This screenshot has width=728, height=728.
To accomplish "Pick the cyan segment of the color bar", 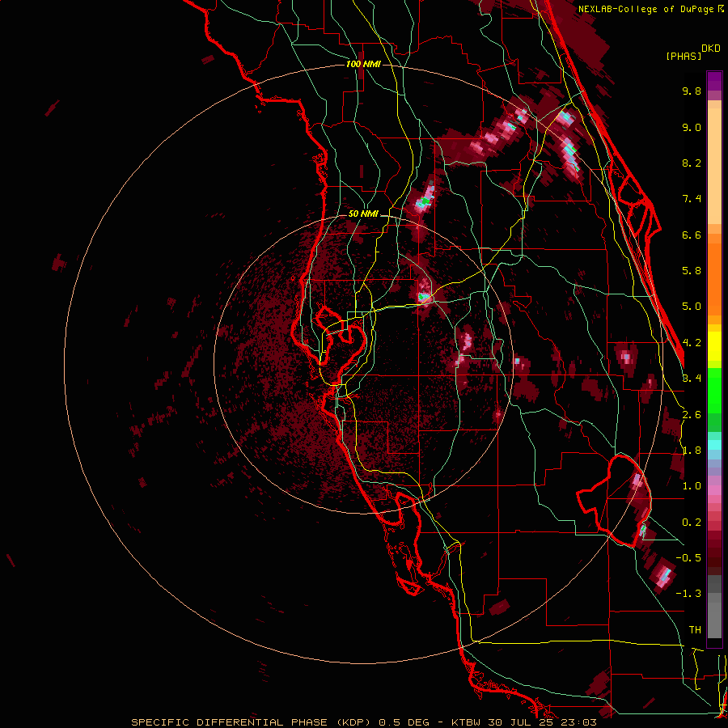I will click(714, 445).
